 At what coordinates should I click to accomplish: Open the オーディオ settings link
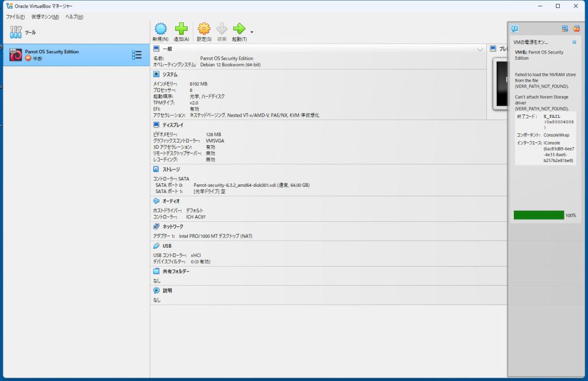click(x=171, y=202)
